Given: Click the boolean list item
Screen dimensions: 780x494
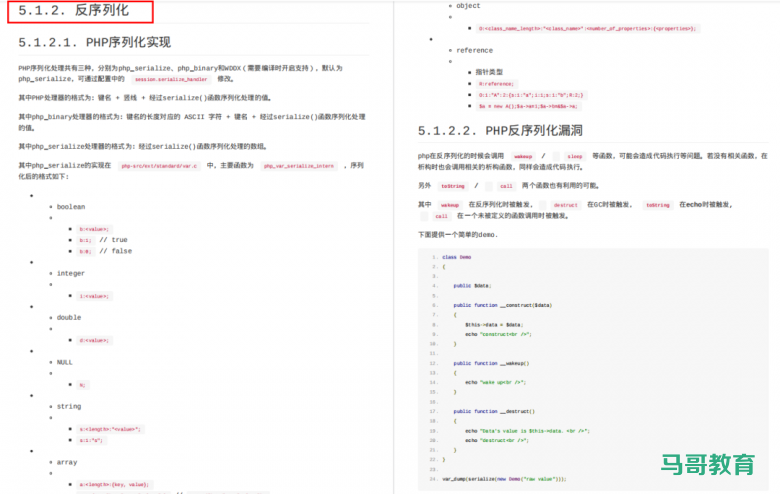Looking at the screenshot, I should click(x=71, y=206).
